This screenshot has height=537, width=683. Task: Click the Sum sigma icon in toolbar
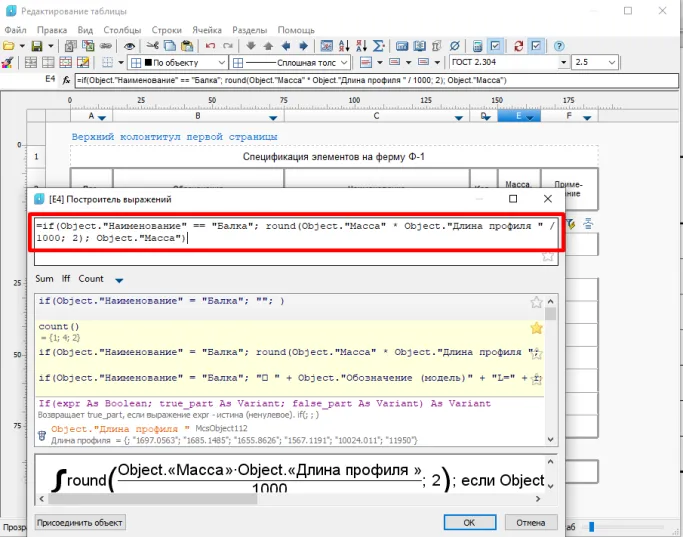378,46
